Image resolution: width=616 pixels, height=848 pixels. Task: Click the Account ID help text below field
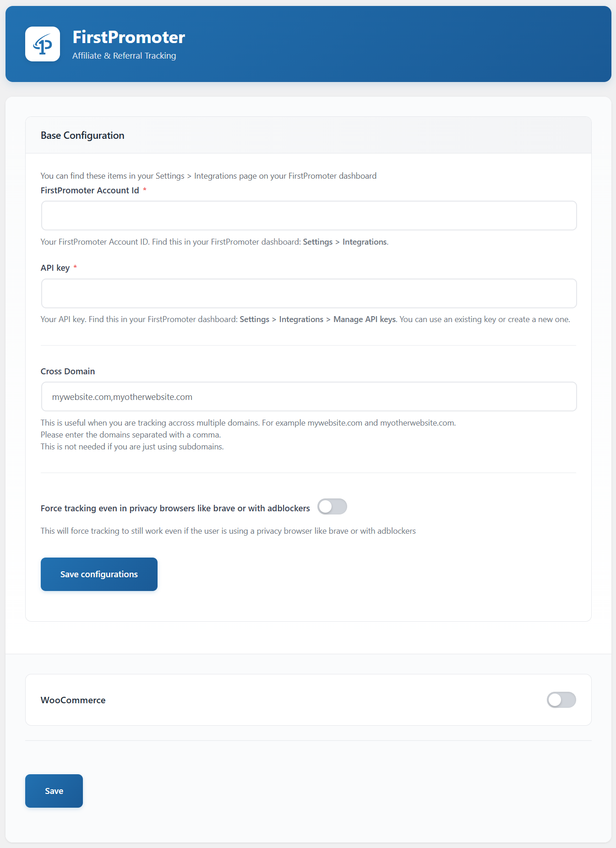coord(214,242)
